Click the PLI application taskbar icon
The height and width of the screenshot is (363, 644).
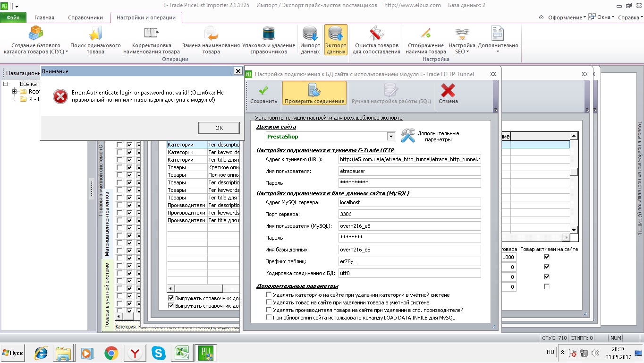[207, 353]
